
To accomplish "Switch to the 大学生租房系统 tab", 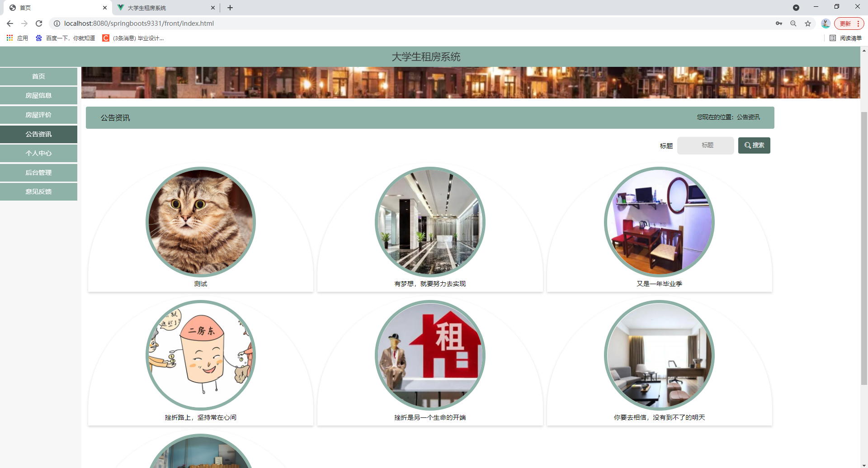I will [x=166, y=8].
